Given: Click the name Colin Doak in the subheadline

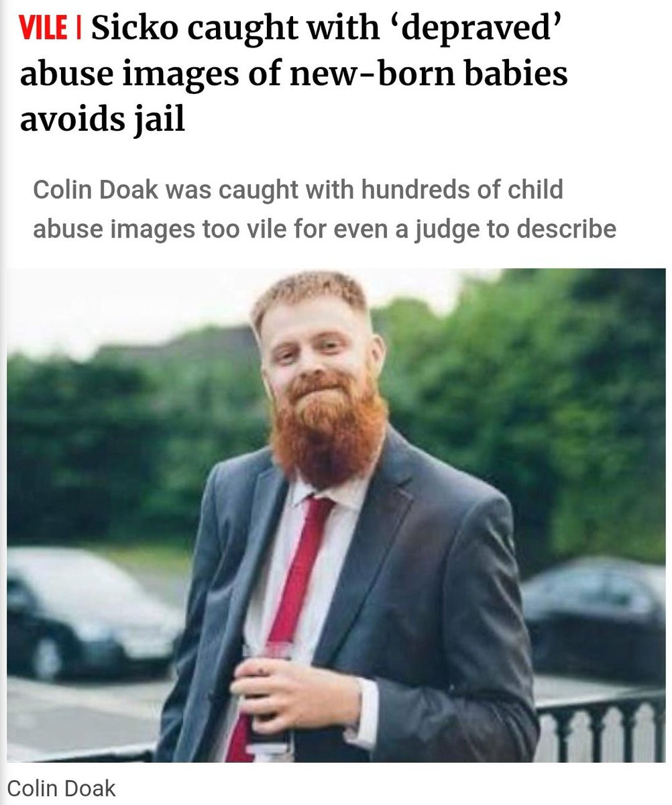Looking at the screenshot, I should [95, 191].
